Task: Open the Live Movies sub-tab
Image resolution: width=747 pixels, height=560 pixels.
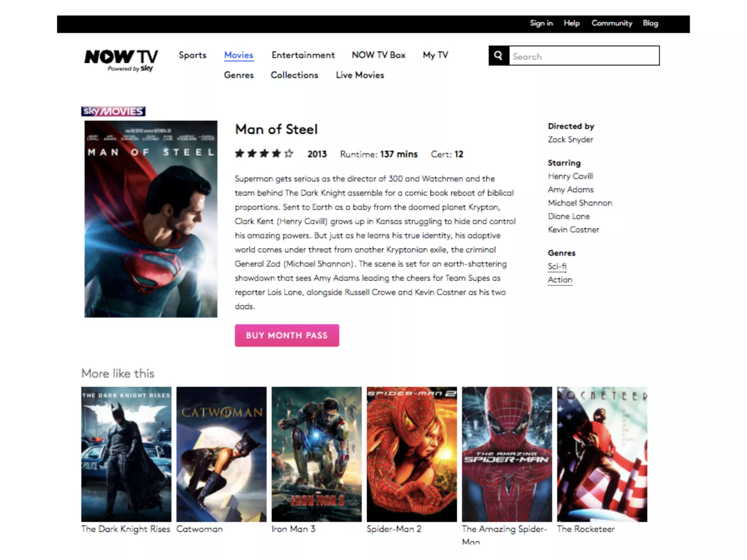Action: [x=360, y=75]
